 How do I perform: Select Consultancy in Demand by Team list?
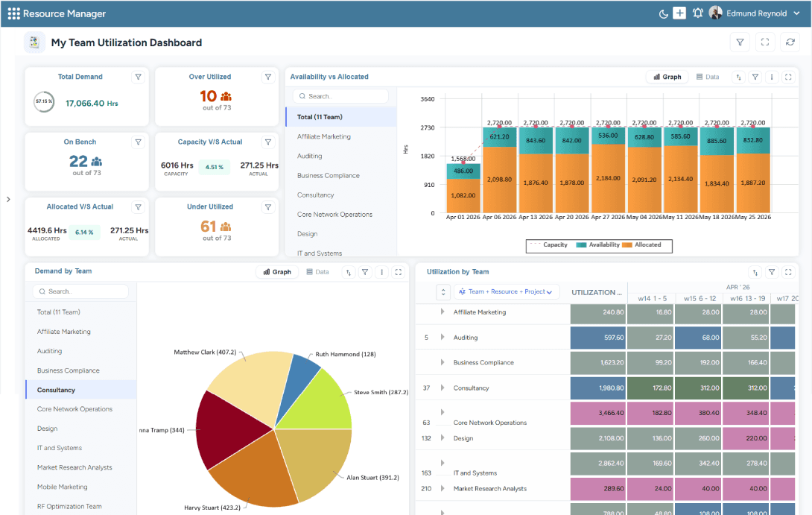coord(81,390)
